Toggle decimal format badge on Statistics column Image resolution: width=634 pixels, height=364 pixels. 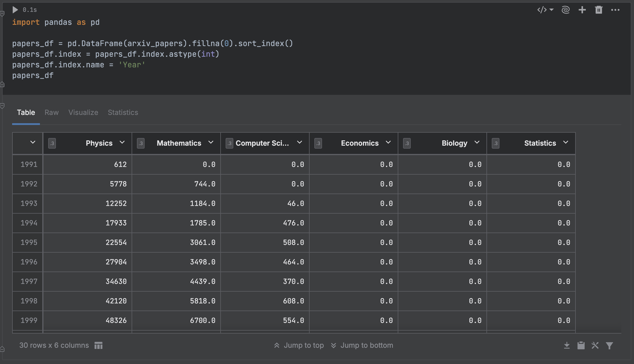click(496, 143)
